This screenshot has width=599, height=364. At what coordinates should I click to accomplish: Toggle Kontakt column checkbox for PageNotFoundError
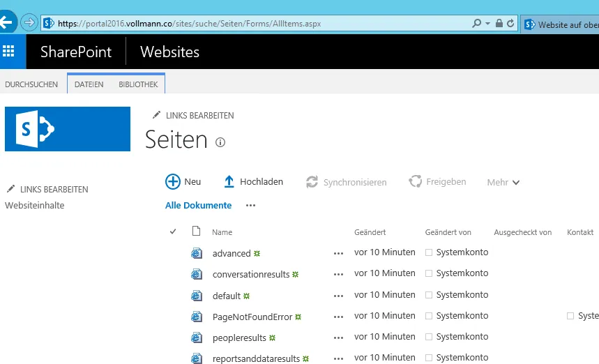point(570,316)
